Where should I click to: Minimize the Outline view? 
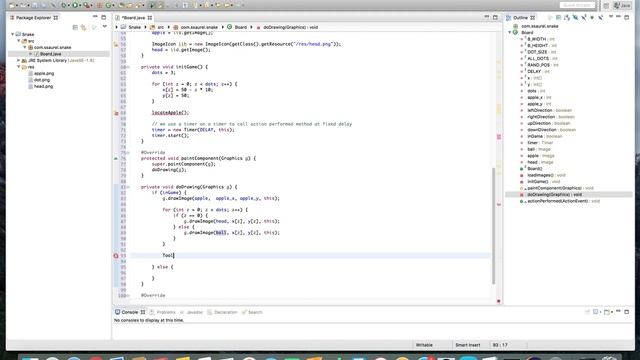coord(618,17)
